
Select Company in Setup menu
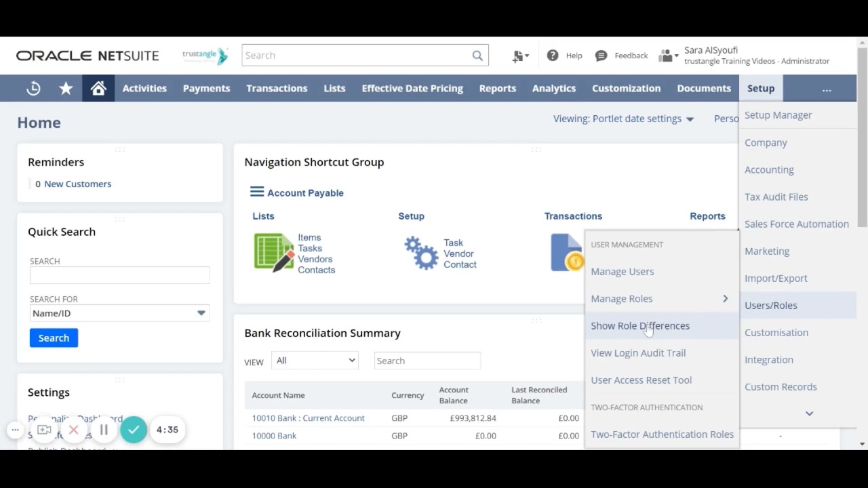[x=797, y=142]
